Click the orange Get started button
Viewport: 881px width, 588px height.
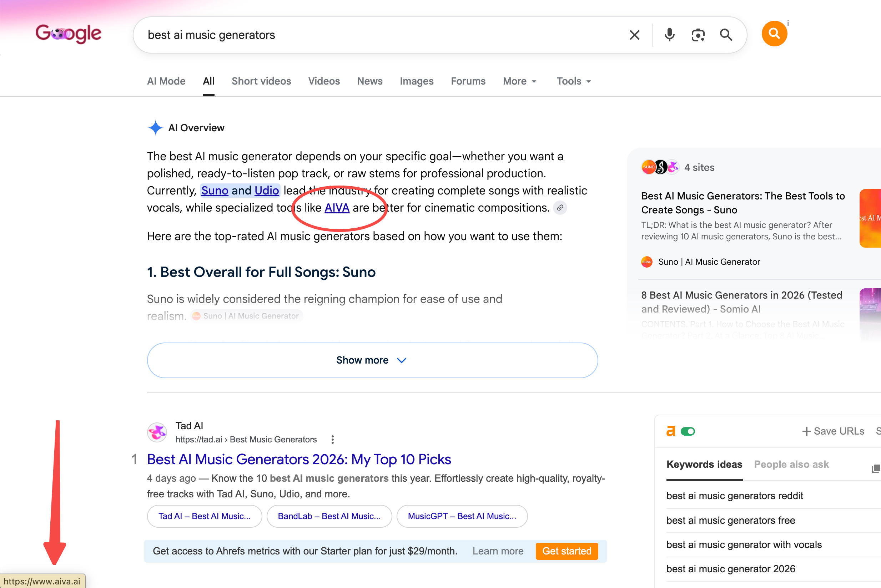567,551
